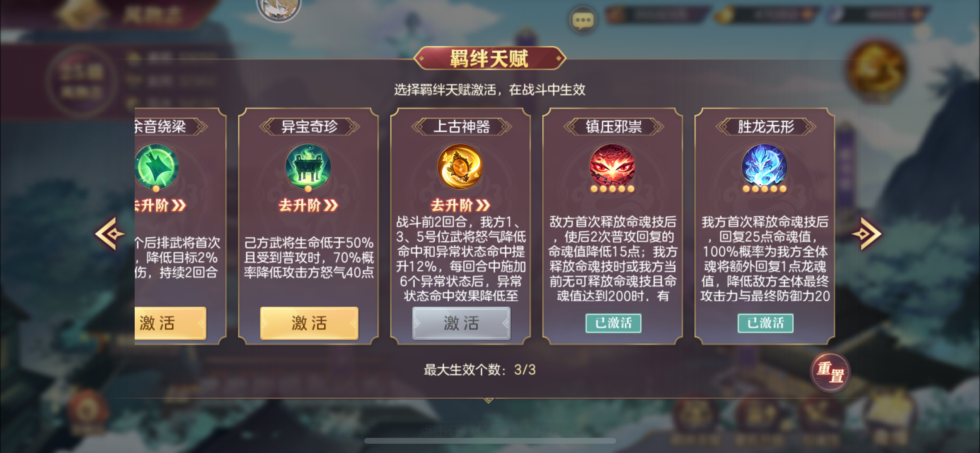Tap the 异宝奇珍 green cauldron talent icon

308,167
